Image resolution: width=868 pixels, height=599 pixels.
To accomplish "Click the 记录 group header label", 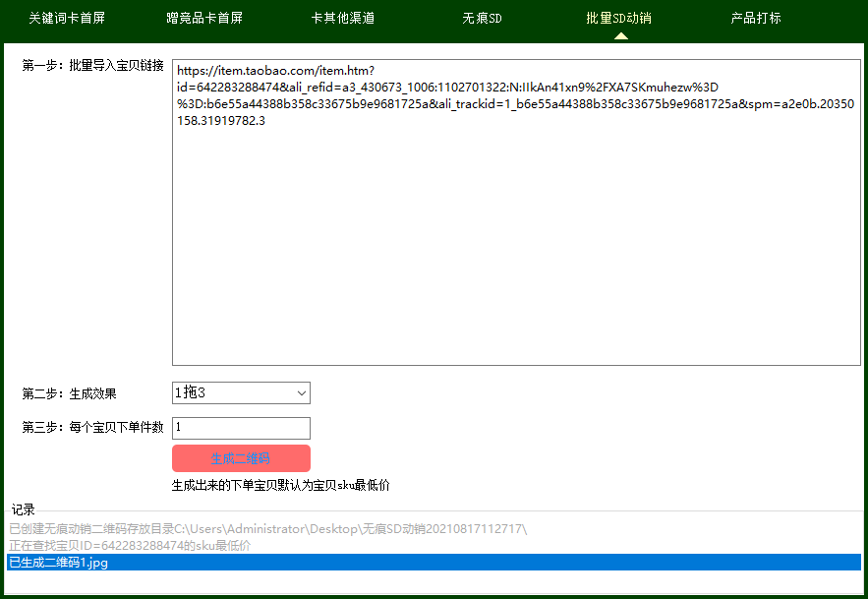I will tap(23, 509).
